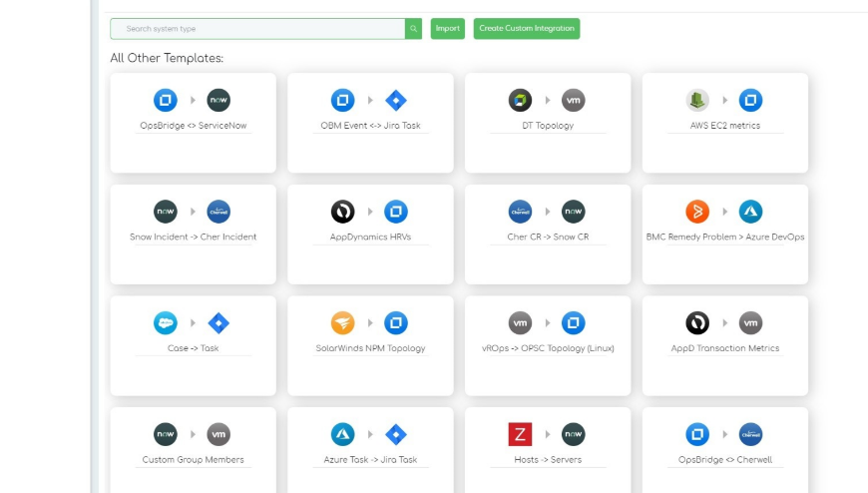Click Azure DevOps icon in BMC Remedy Problem card
The image size is (868, 493).
[x=750, y=212]
